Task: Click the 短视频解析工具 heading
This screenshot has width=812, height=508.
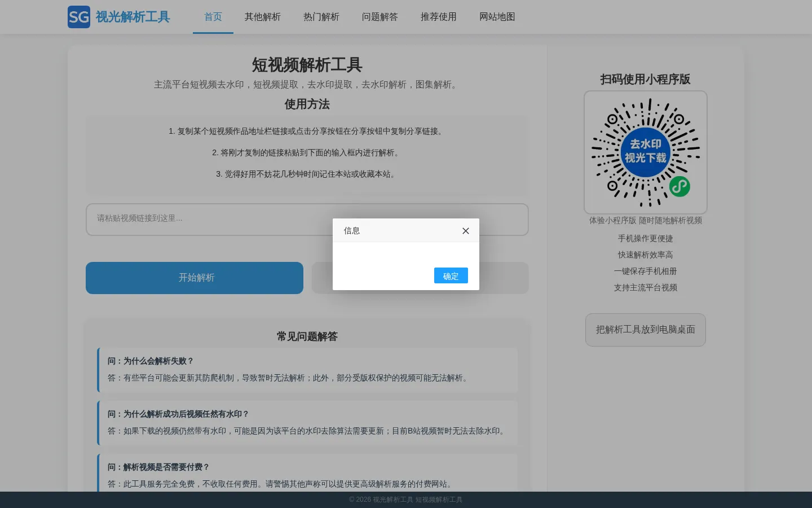Action: (307, 65)
